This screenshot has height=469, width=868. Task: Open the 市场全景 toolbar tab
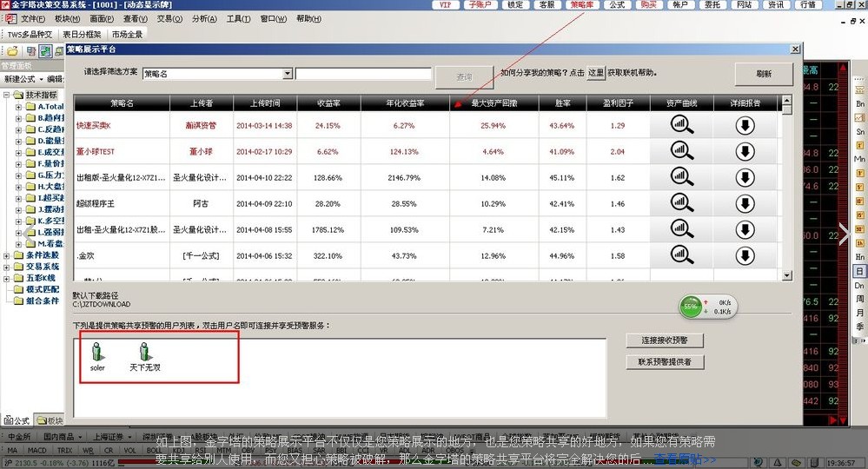[128, 34]
